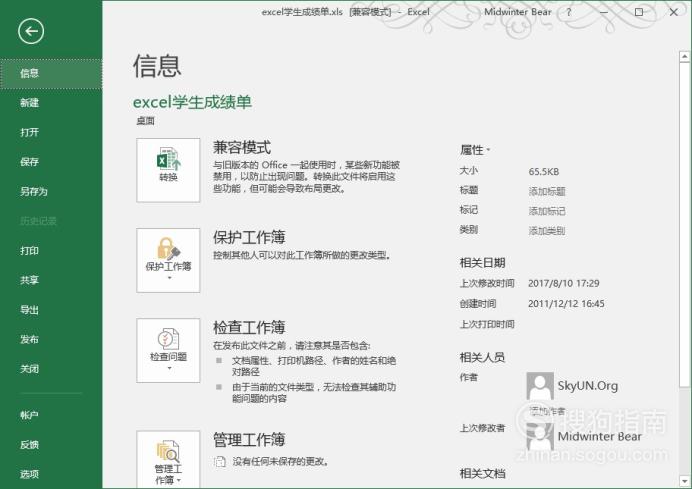Click the created time 2011/12/12 16:45
Screen dimensions: 692x489
click(x=566, y=304)
